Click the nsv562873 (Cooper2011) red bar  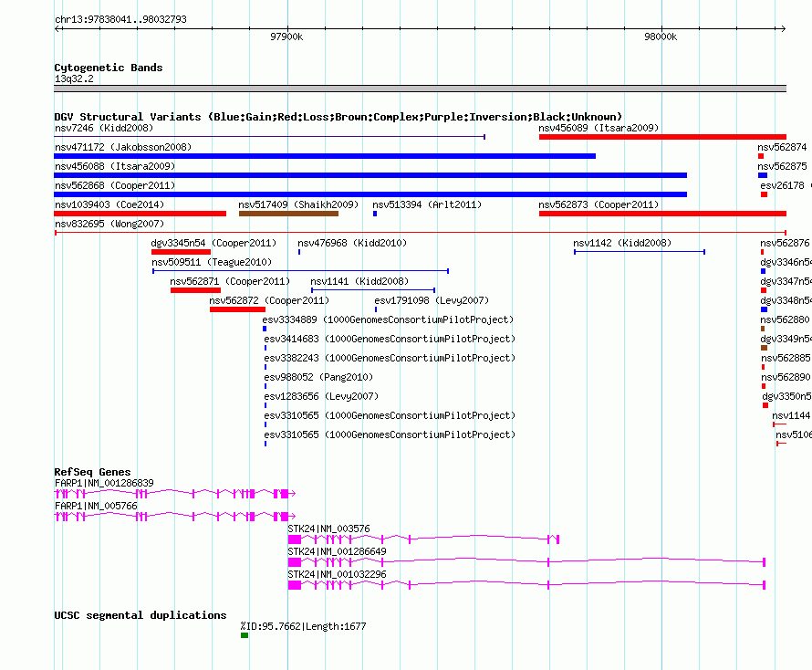pos(662,214)
